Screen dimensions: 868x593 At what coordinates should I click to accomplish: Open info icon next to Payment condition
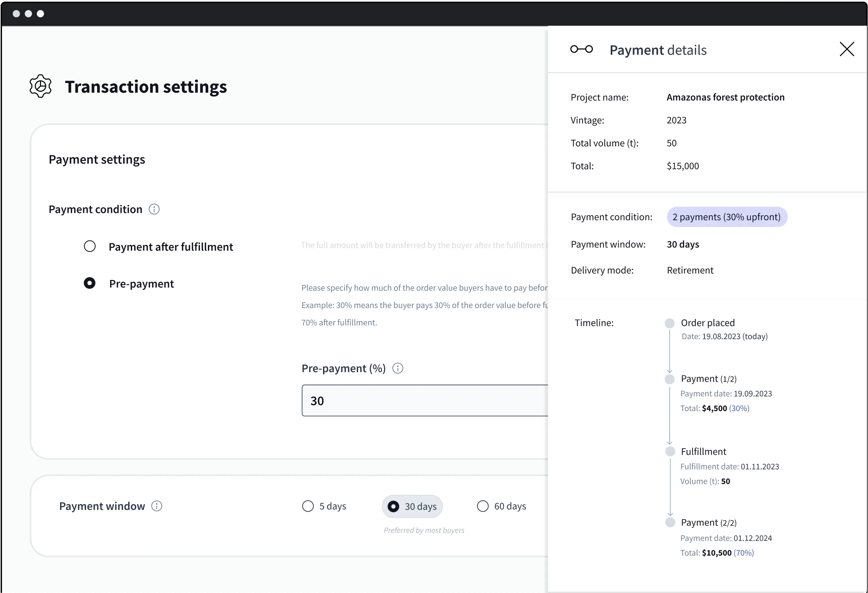154,209
